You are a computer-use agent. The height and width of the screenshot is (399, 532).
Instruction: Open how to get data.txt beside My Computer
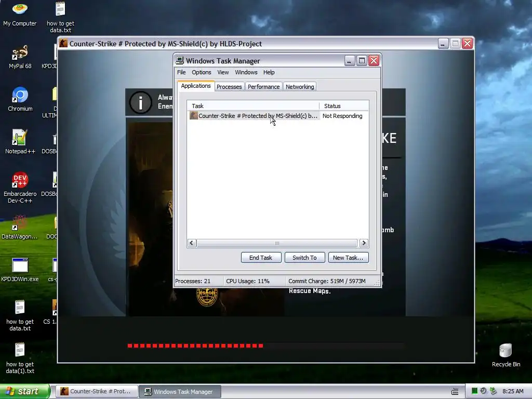click(x=60, y=17)
